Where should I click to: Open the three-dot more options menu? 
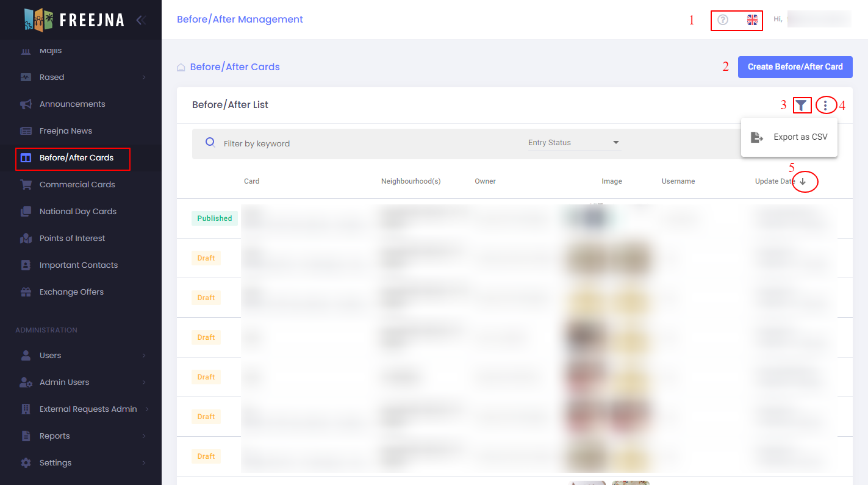(825, 106)
